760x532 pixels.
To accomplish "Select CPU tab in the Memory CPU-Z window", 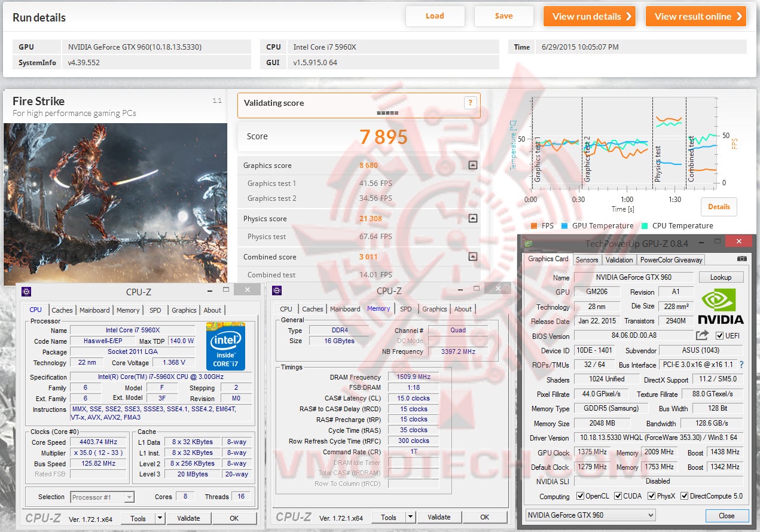I will 286,309.
